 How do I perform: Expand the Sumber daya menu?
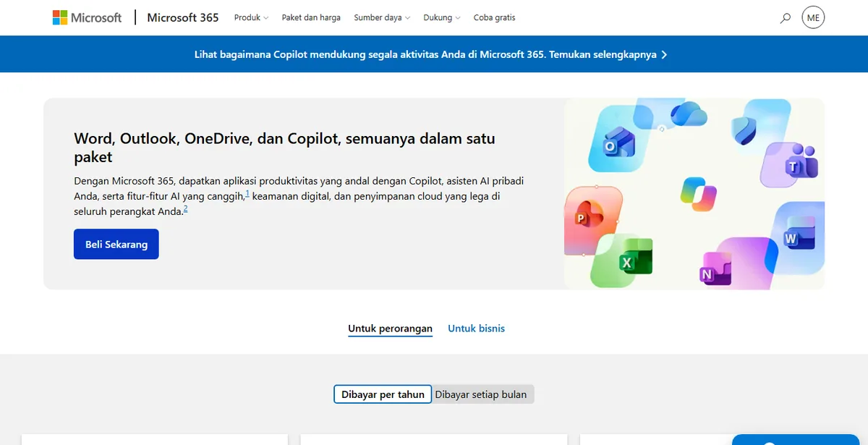(x=382, y=17)
